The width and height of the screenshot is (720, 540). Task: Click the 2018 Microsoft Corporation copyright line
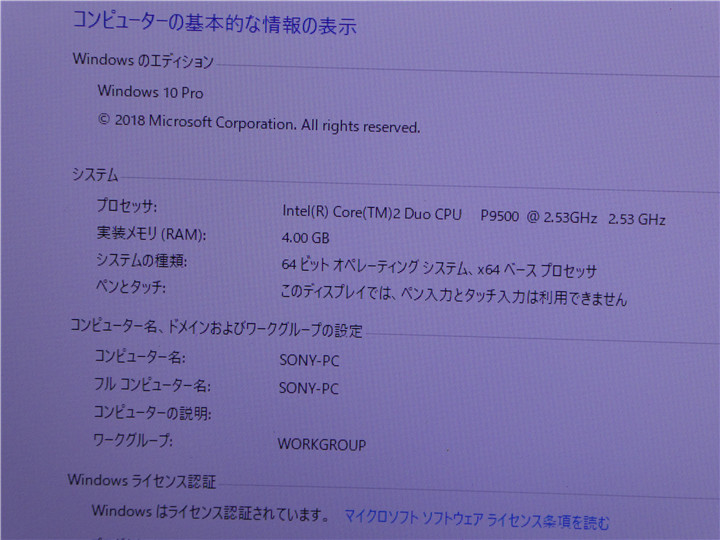[x=259, y=123]
